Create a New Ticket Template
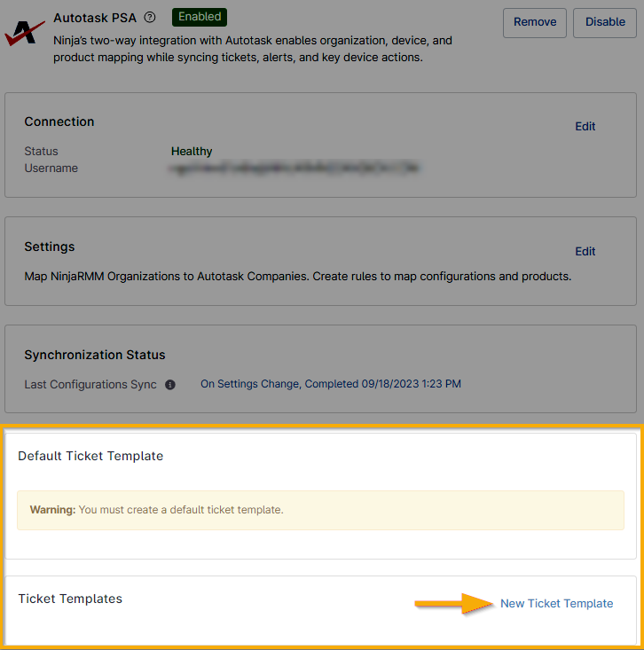 556,604
